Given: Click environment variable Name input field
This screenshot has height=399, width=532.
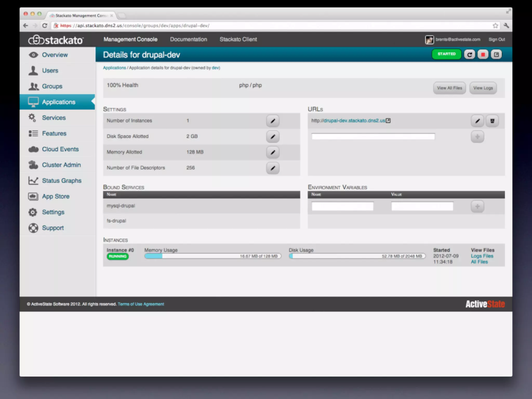Looking at the screenshot, I should pos(342,207).
